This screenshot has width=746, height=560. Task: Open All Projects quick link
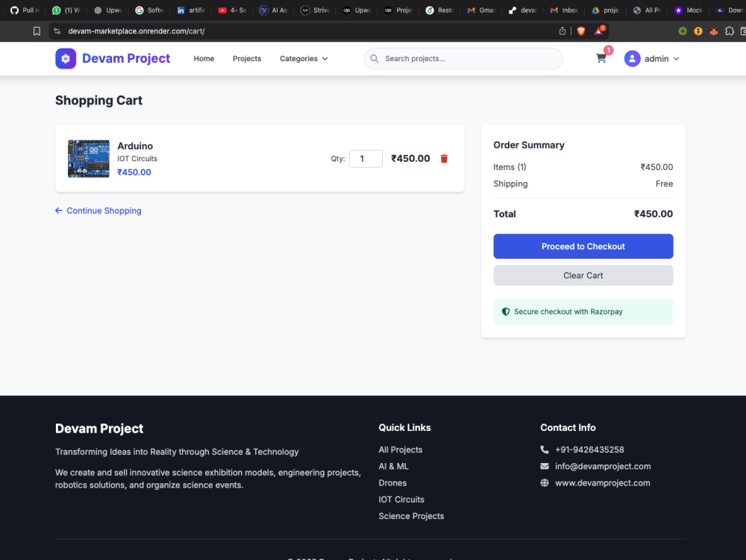[x=400, y=449]
